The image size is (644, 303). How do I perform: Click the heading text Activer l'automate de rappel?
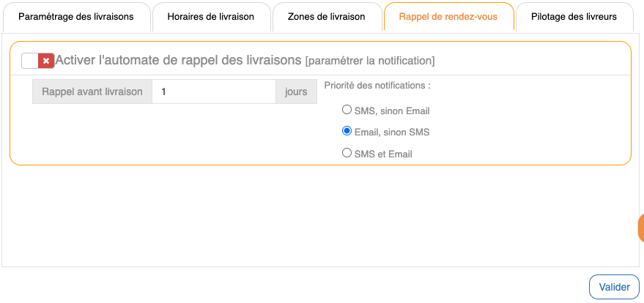point(178,60)
